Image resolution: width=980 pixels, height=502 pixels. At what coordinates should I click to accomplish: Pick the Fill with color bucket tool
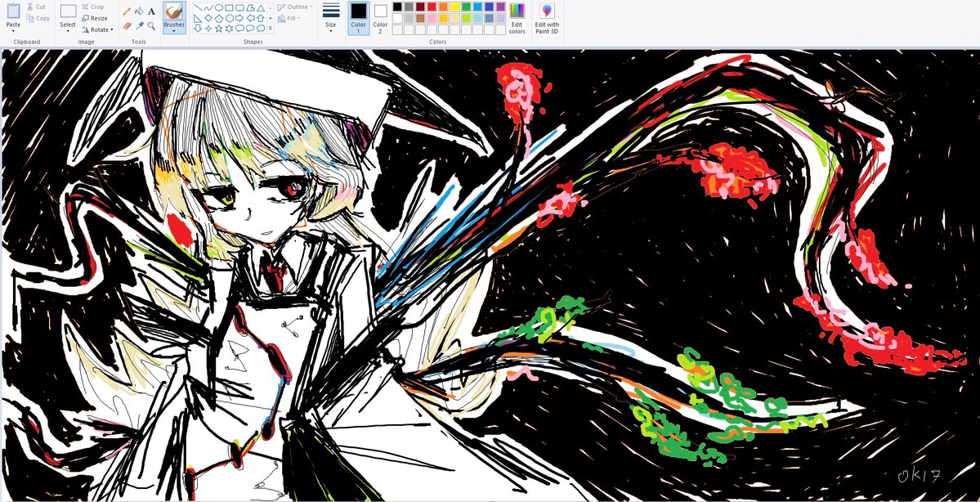tap(140, 11)
